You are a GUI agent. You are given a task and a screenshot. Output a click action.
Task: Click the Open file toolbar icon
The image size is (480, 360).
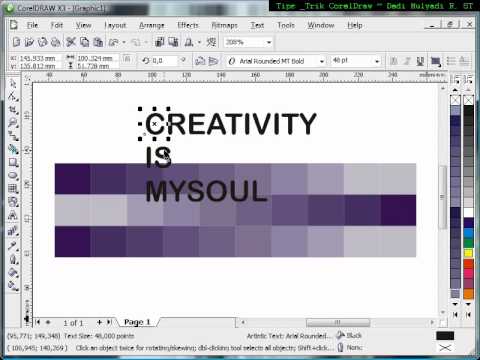coord(29,42)
